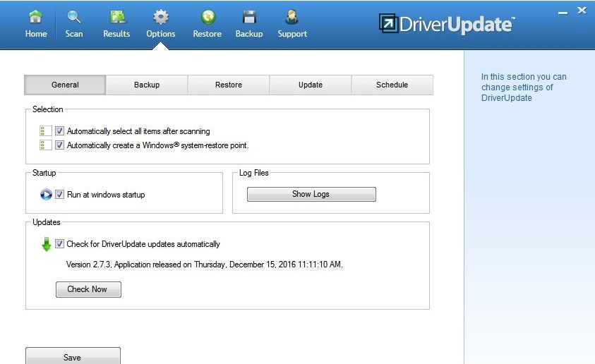Click green download arrow in Updates section
Viewport: 595px width, 364px height.
pyautogui.click(x=47, y=244)
